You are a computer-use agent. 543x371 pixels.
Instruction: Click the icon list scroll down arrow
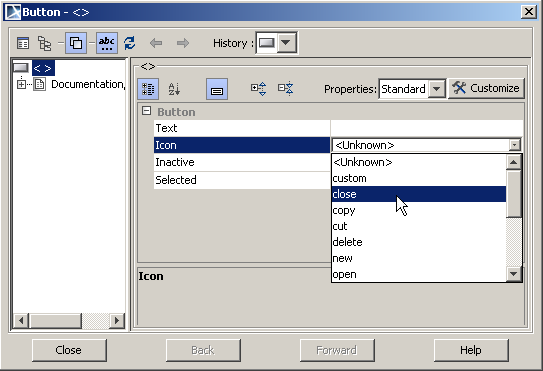pos(514,274)
